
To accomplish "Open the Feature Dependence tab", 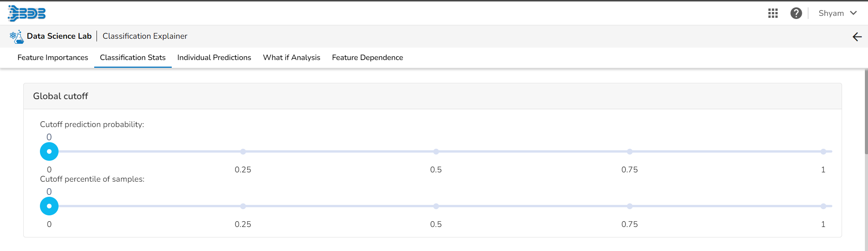I will coord(367,57).
